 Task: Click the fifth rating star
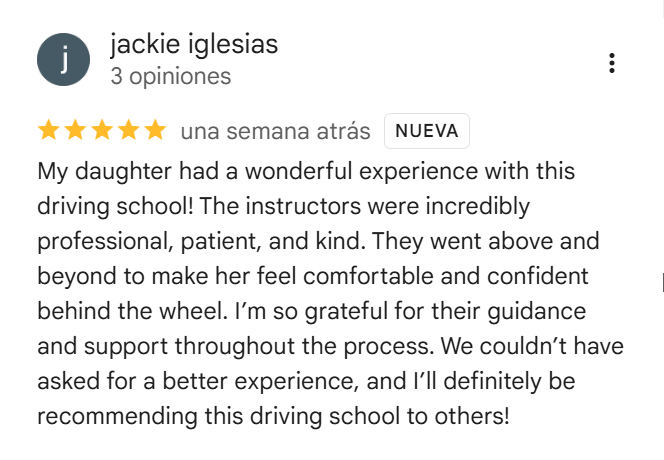pyautogui.click(x=155, y=131)
